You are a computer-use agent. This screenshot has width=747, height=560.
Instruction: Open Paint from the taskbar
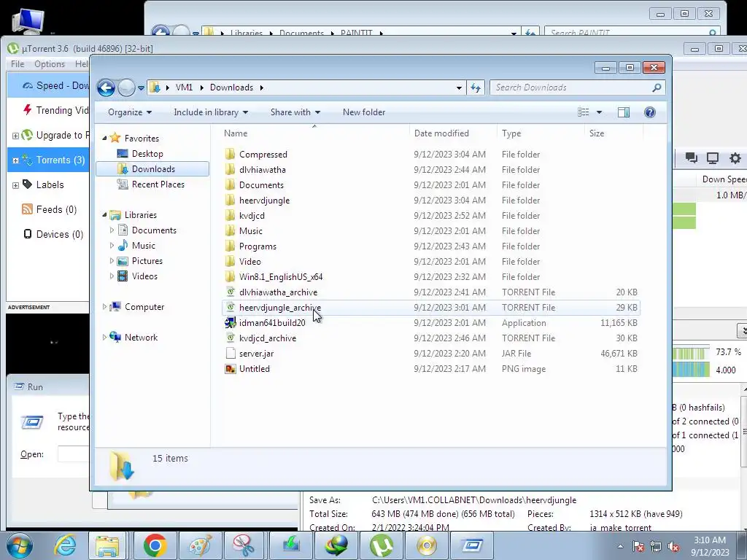200,545
